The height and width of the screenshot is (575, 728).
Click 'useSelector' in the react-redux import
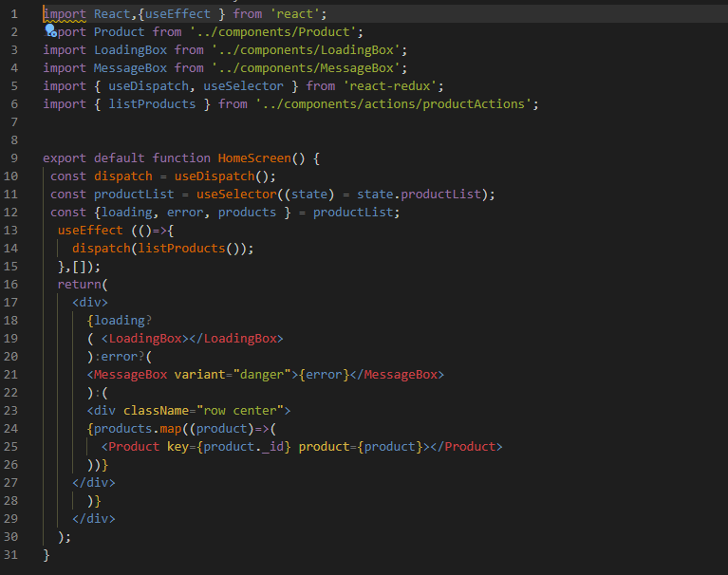[243, 86]
